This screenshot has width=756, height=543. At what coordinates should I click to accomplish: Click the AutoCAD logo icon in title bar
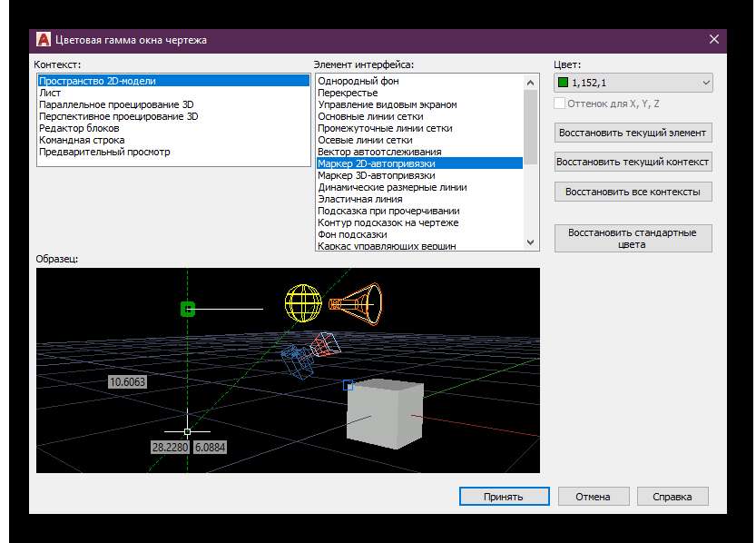[x=43, y=40]
